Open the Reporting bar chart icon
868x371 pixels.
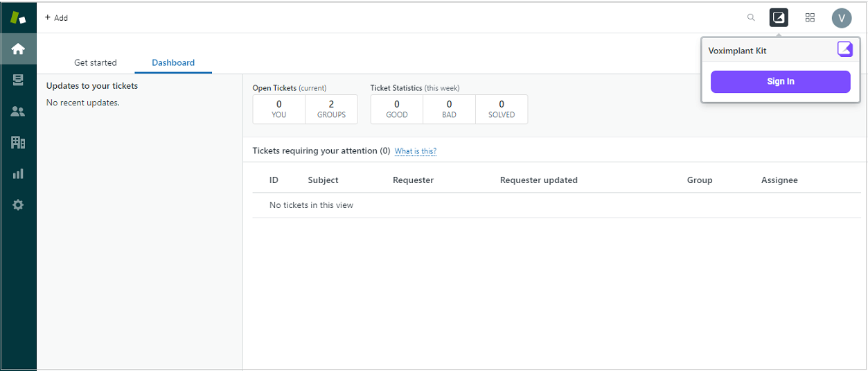[x=18, y=173]
